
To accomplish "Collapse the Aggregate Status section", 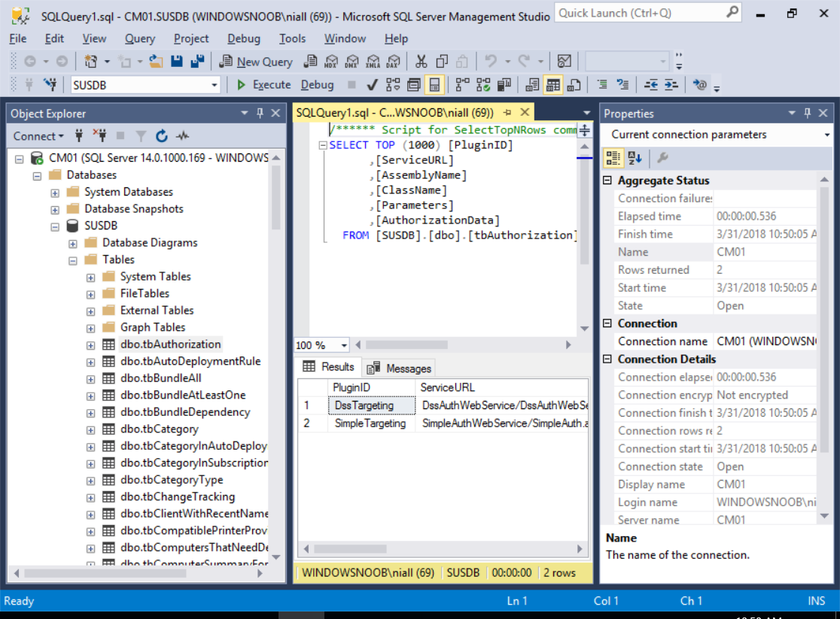I will click(x=607, y=181).
